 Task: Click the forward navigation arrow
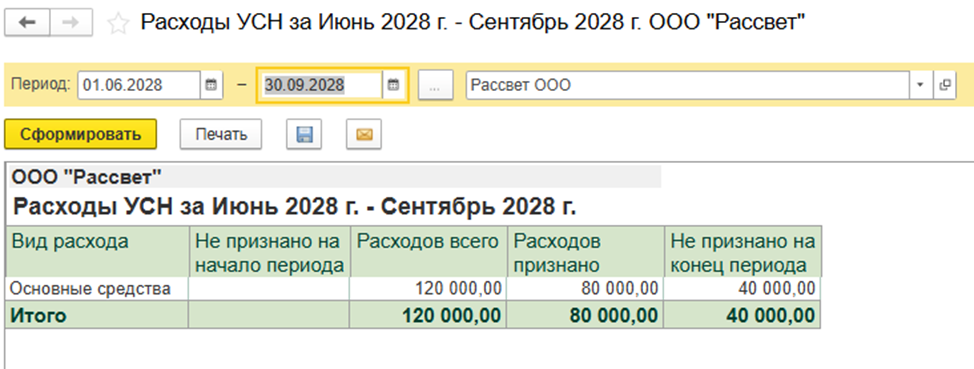click(71, 24)
